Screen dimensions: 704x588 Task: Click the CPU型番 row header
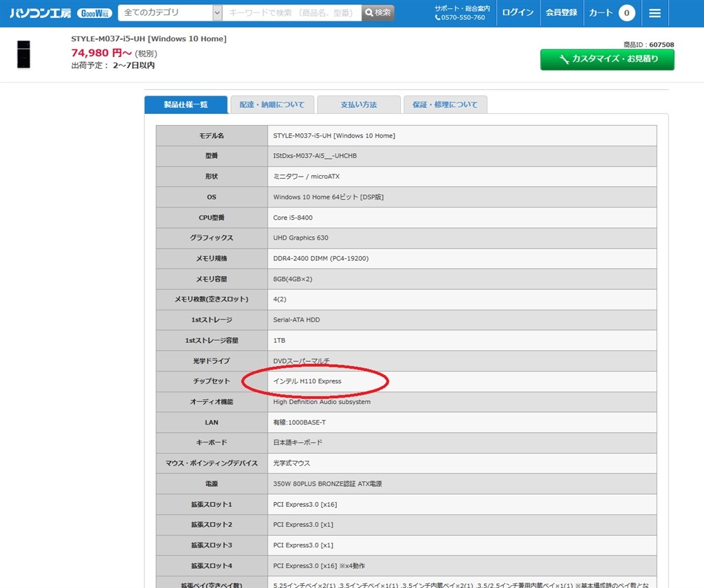[x=212, y=218]
